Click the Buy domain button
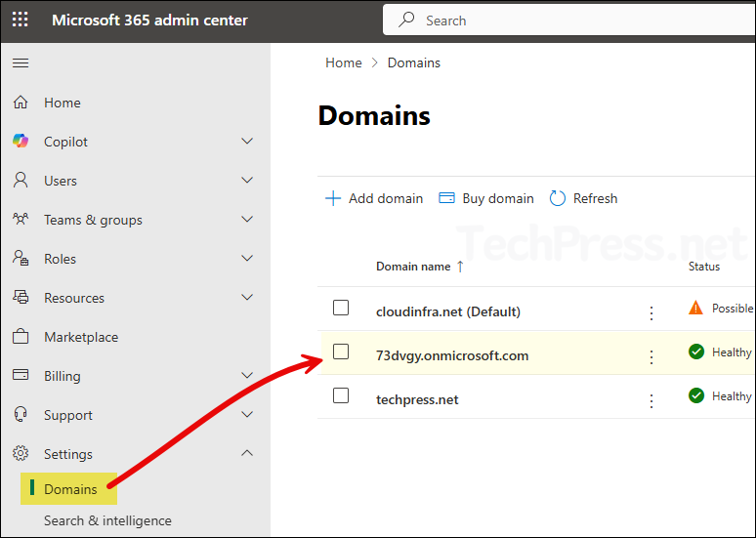The image size is (756, 538). coord(486,198)
